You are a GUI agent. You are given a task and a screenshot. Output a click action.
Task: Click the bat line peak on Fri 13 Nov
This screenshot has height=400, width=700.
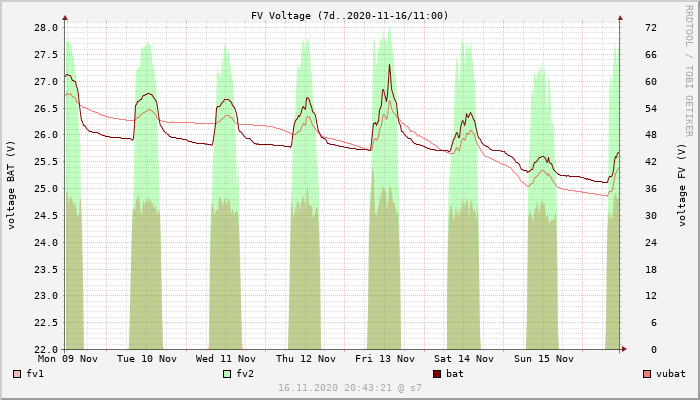[389, 65]
